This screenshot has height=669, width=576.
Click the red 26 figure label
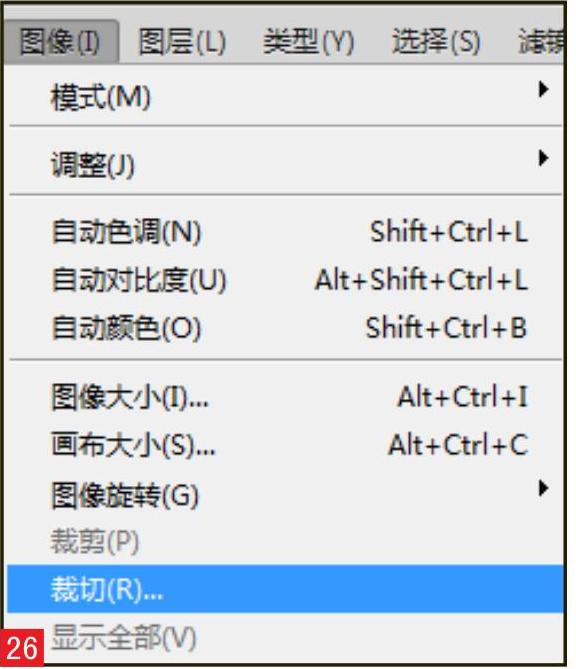click(22, 648)
